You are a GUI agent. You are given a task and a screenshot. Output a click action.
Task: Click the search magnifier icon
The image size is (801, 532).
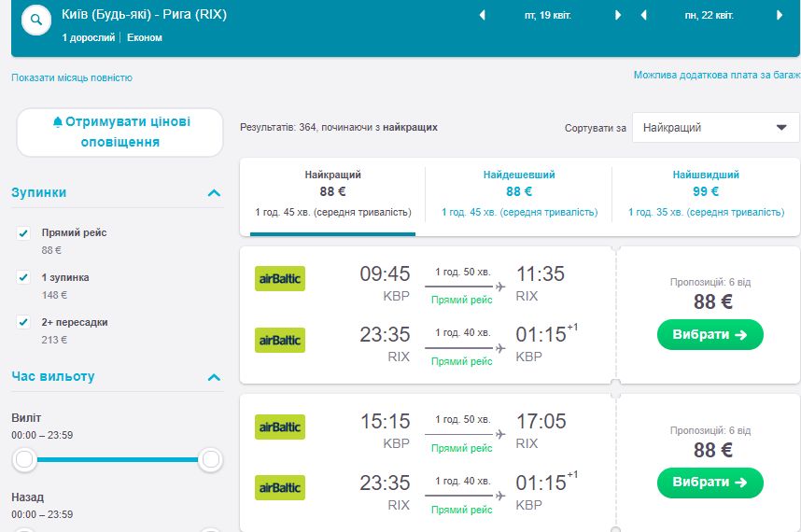pyautogui.click(x=36, y=21)
